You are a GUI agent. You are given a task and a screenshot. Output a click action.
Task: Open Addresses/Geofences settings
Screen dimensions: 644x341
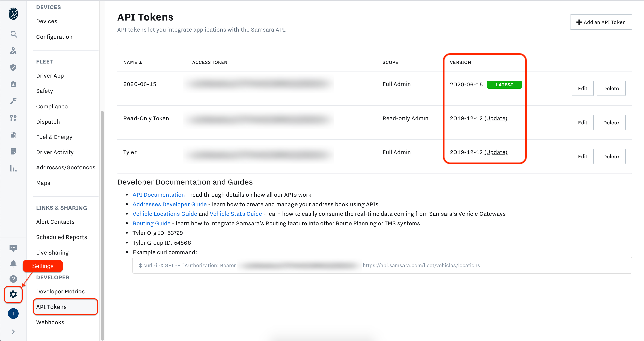point(66,168)
